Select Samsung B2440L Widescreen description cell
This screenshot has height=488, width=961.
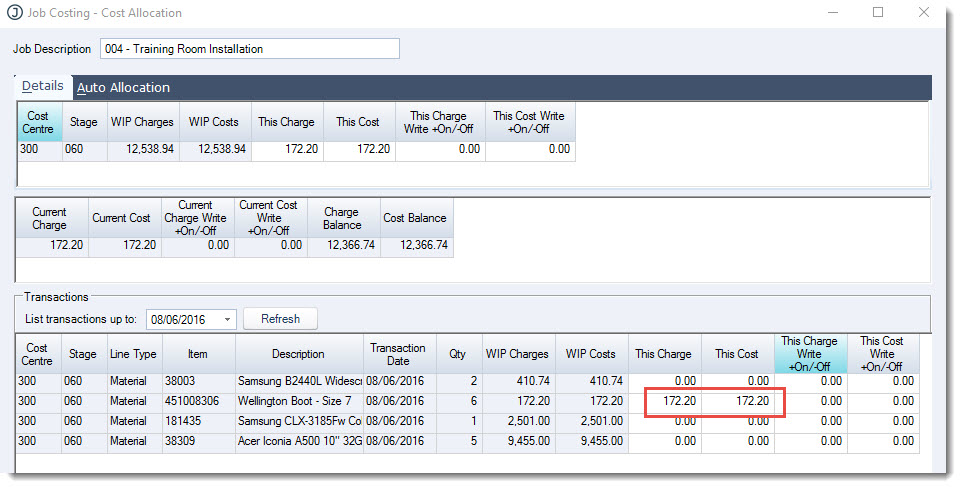pos(299,381)
